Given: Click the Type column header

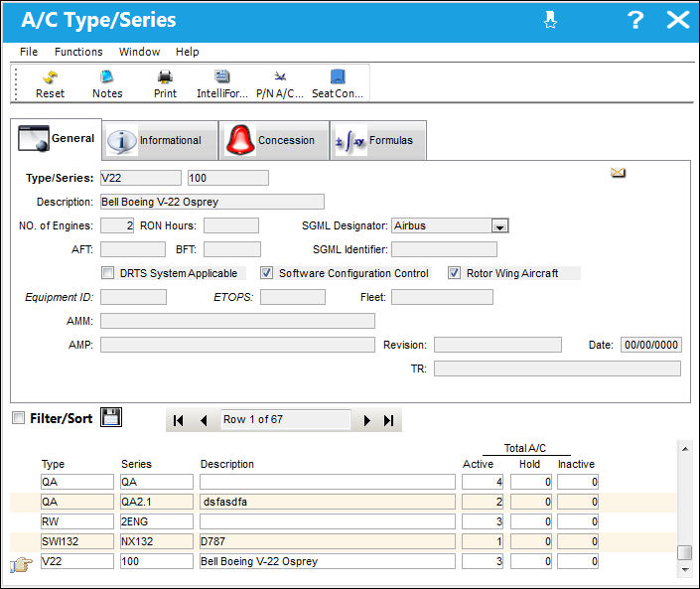Looking at the screenshot, I should point(54,464).
